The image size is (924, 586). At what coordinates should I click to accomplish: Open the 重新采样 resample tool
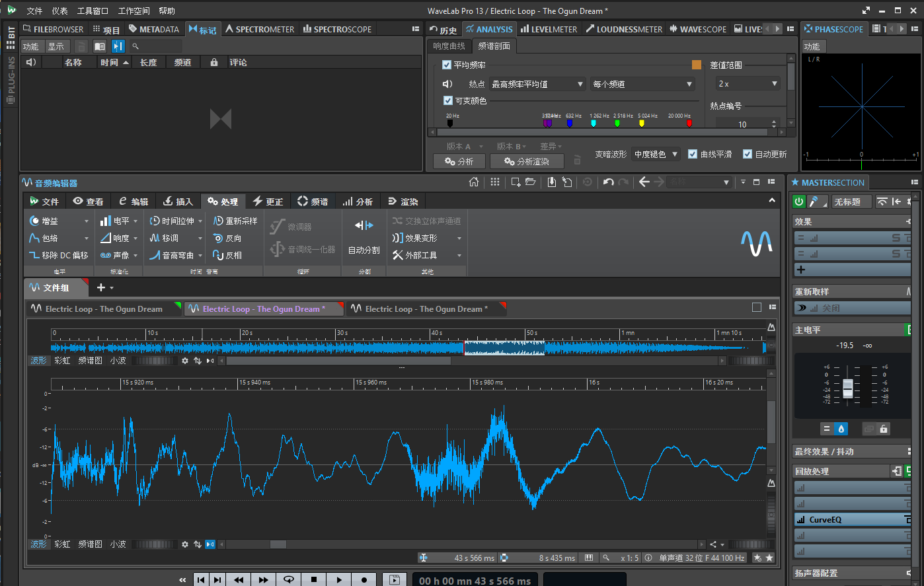click(x=235, y=221)
